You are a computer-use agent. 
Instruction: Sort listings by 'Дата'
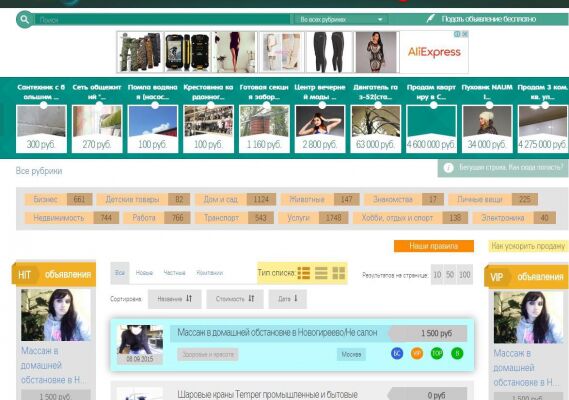(x=287, y=299)
